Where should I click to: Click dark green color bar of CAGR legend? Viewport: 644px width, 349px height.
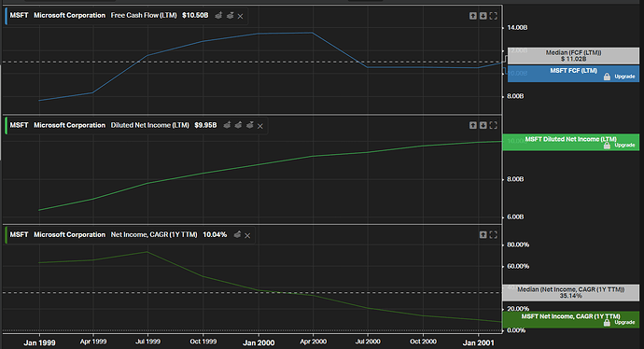point(6,235)
